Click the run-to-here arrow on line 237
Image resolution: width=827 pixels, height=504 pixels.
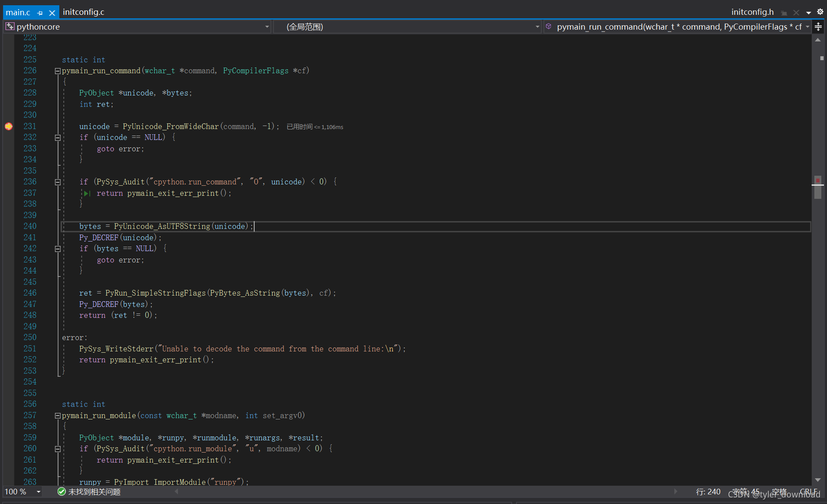click(x=87, y=193)
